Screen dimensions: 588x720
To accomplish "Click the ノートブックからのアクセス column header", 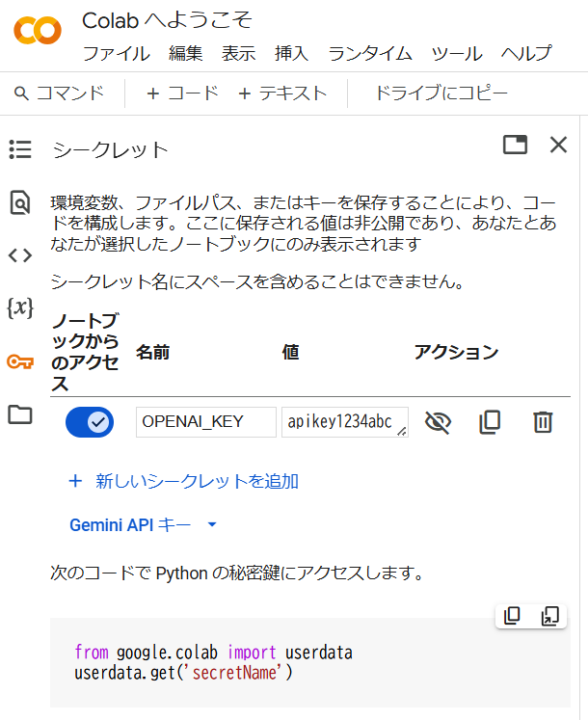I will 86,352.
